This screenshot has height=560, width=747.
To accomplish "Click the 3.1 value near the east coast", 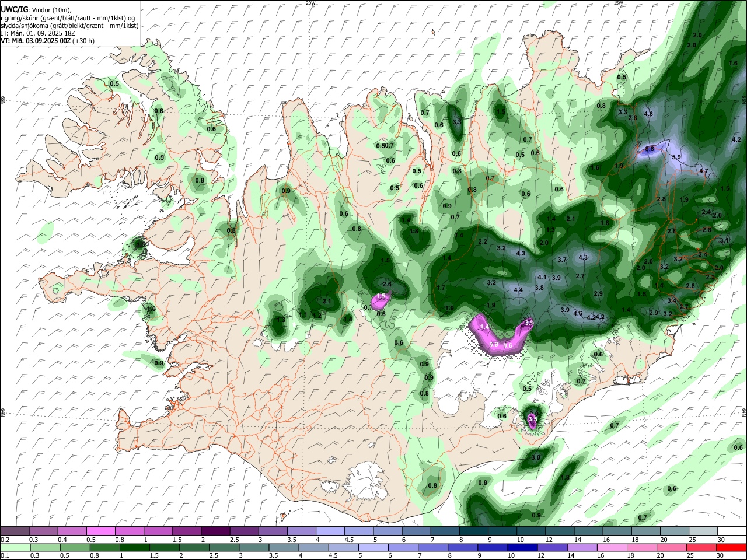I will 724,240.
